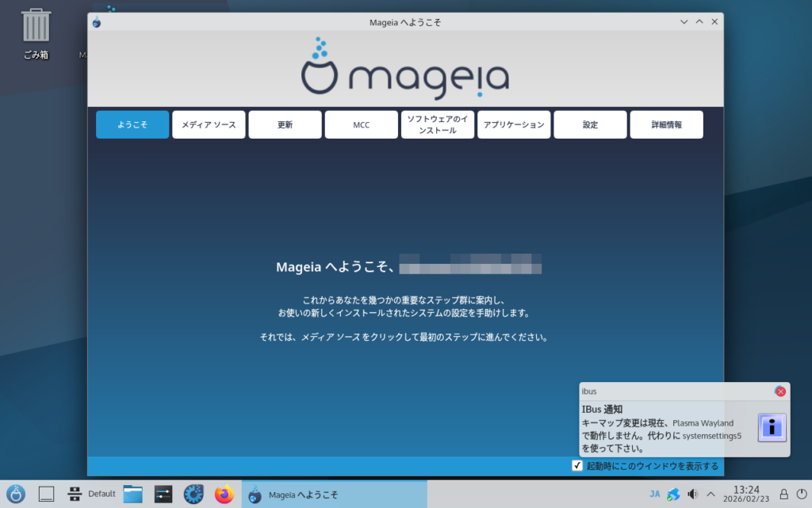This screenshot has width=812, height=508.
Task: Open the system settings sliders icon
Action: click(x=163, y=495)
